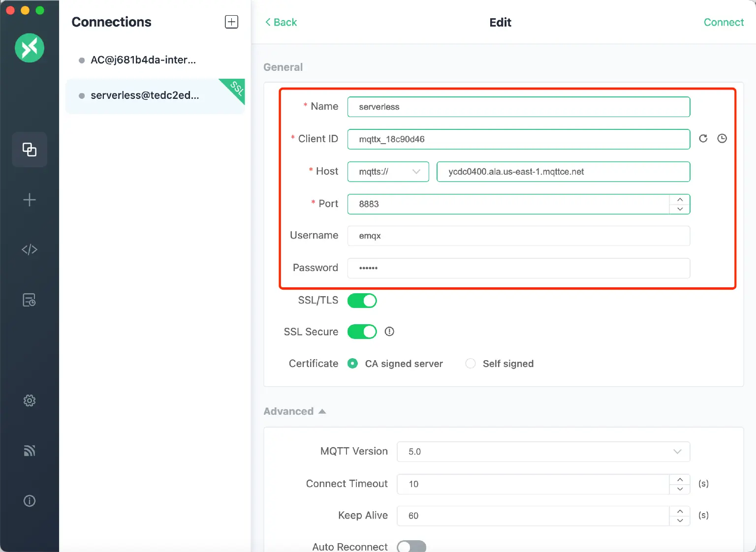The width and height of the screenshot is (756, 552).
Task: Open the Log page in sidebar
Action: pos(30,300)
